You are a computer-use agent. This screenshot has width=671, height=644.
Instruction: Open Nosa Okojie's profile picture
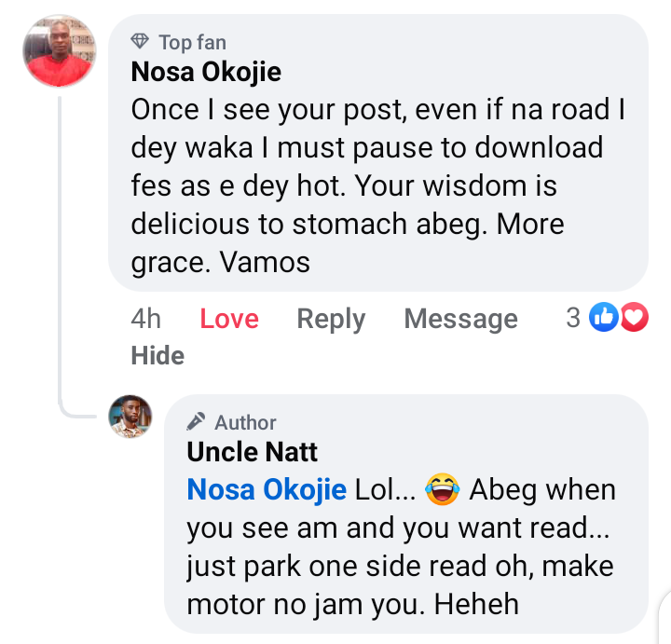[x=58, y=51]
